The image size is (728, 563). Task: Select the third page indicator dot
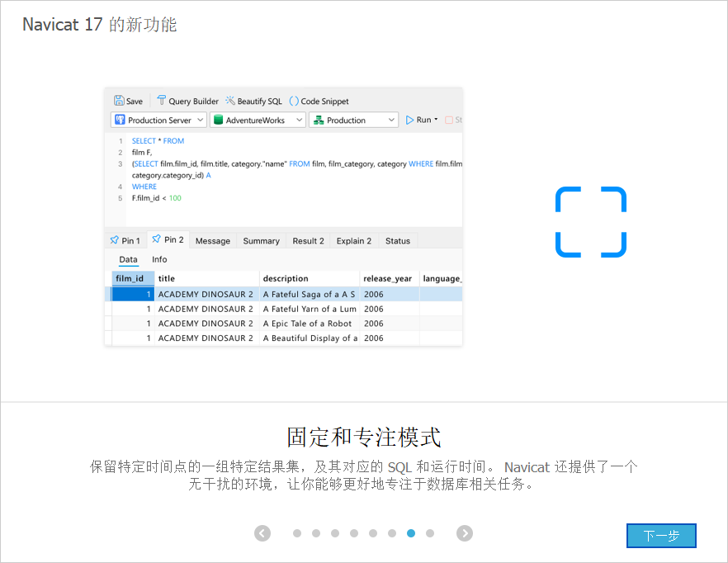[335, 533]
